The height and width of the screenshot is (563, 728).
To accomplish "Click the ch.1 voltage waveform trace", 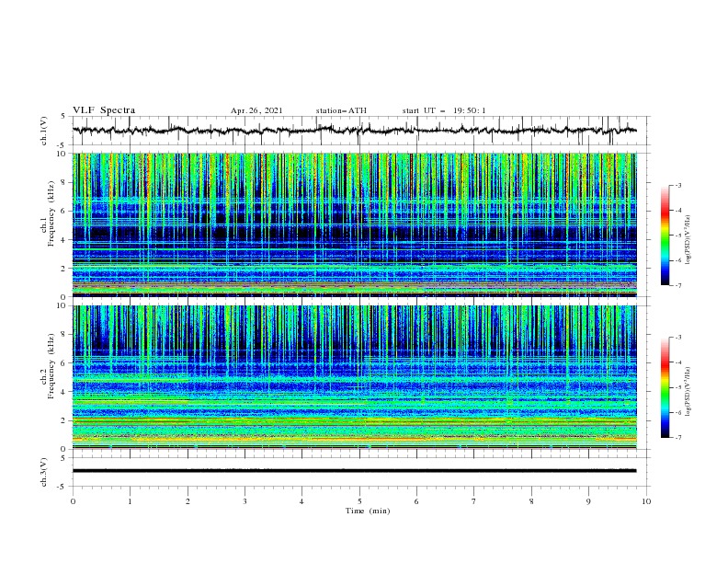I will click(354, 131).
